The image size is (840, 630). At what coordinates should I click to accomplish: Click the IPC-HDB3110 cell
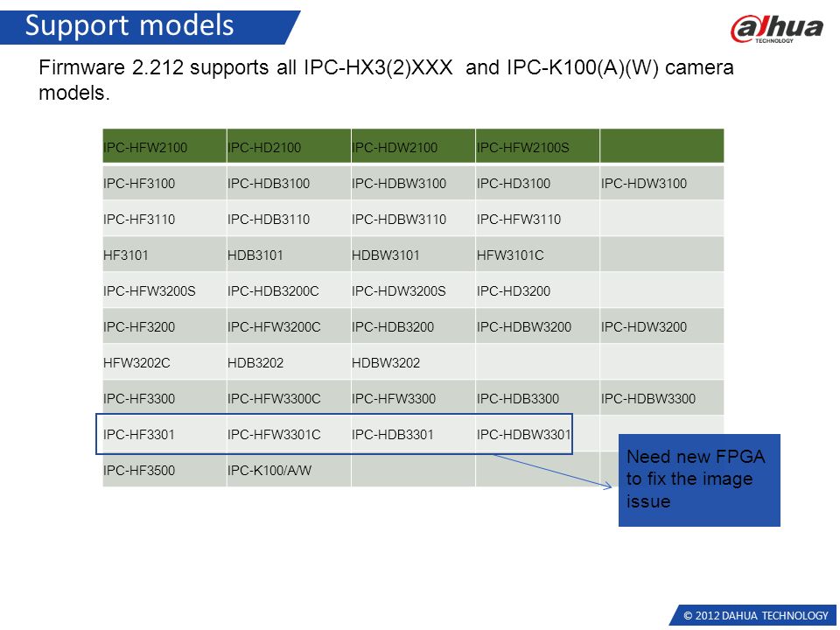289,219
